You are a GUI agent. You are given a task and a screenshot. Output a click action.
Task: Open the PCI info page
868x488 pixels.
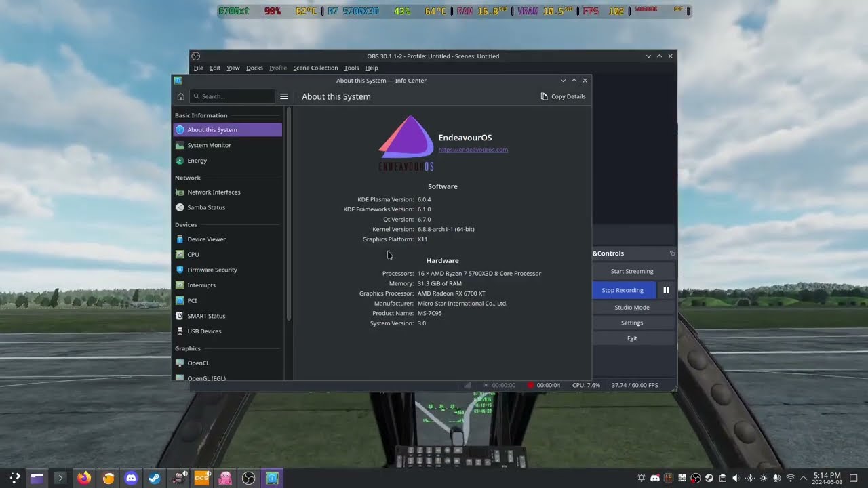pyautogui.click(x=228, y=300)
